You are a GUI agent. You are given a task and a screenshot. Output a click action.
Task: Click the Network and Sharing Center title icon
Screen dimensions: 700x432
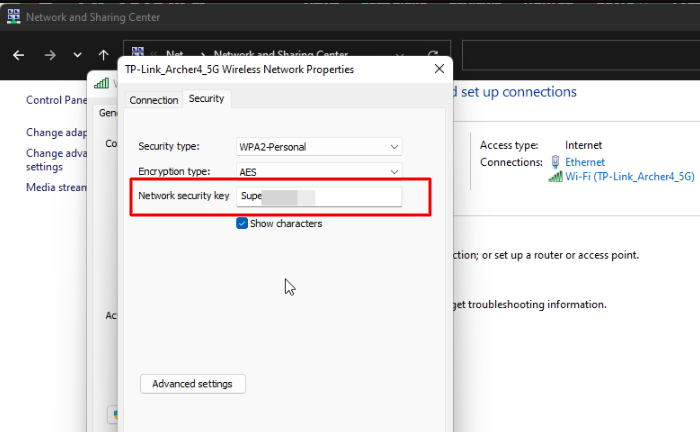(x=14, y=17)
